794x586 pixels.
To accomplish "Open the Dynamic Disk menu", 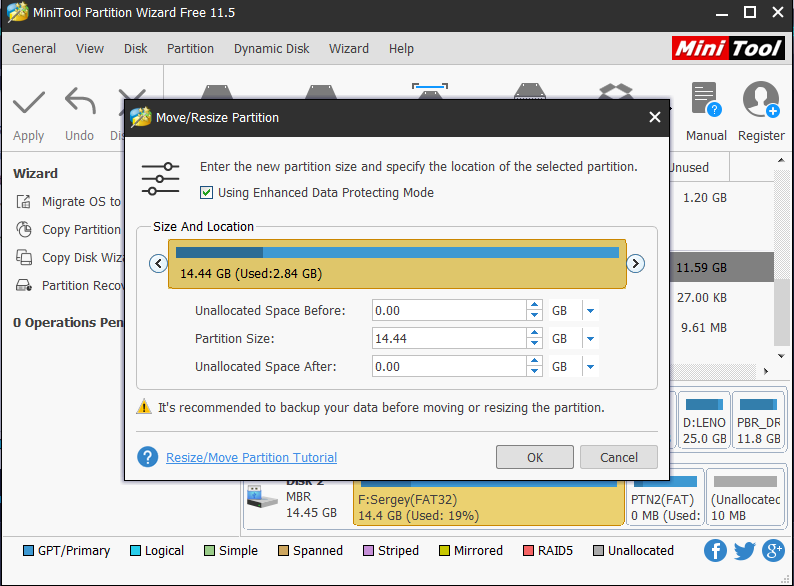I will coord(271,49).
